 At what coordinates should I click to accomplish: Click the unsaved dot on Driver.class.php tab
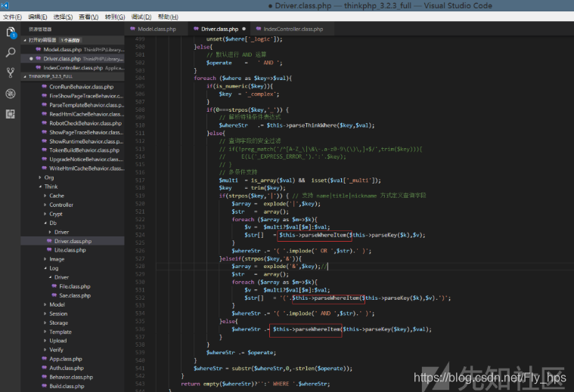244,29
